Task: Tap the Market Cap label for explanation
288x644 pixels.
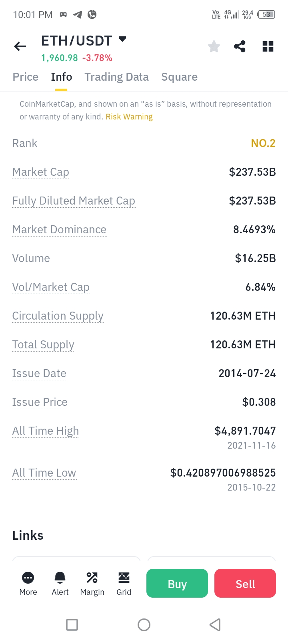Action: click(41, 172)
